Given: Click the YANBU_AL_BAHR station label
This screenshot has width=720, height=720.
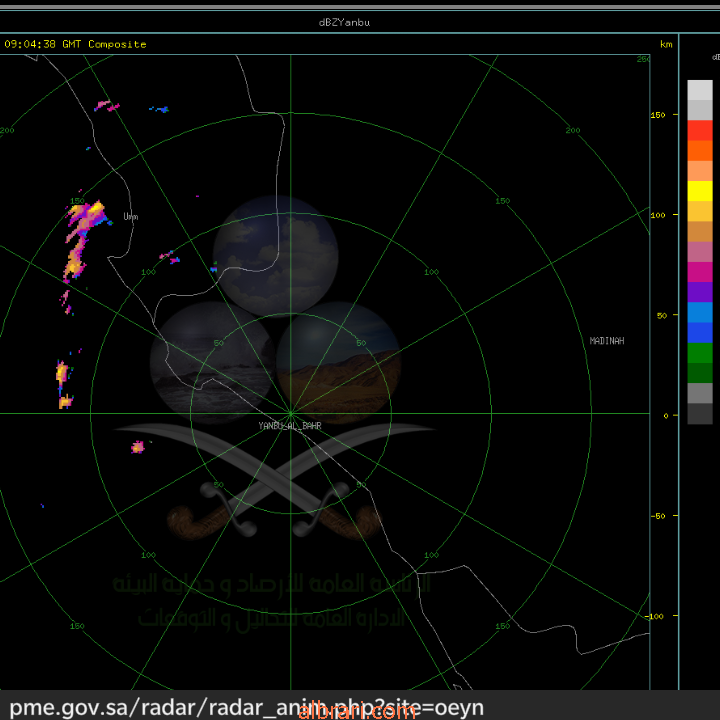Looking at the screenshot, I should (x=290, y=426).
